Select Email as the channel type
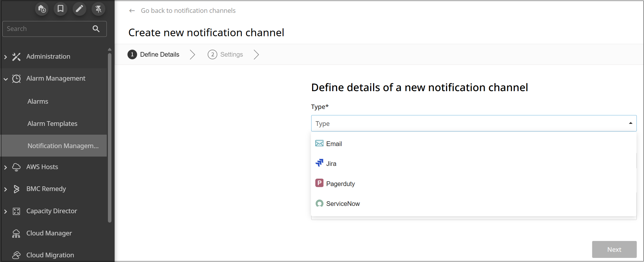This screenshot has height=262, width=644. tap(334, 144)
